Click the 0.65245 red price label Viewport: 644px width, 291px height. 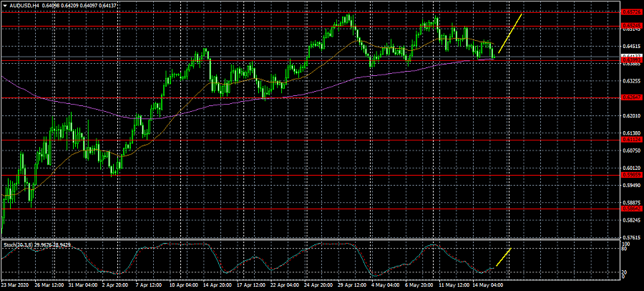(x=631, y=26)
